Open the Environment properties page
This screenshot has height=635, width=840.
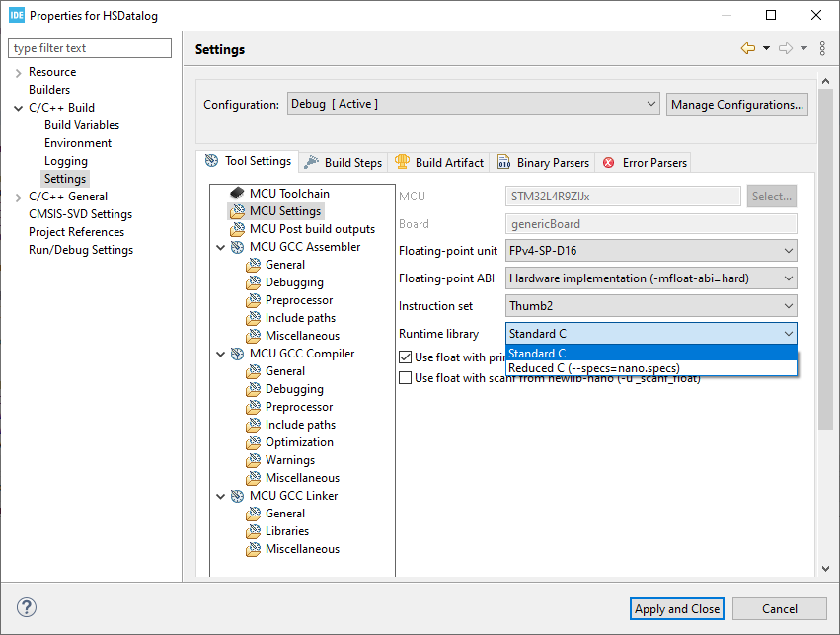(x=78, y=143)
